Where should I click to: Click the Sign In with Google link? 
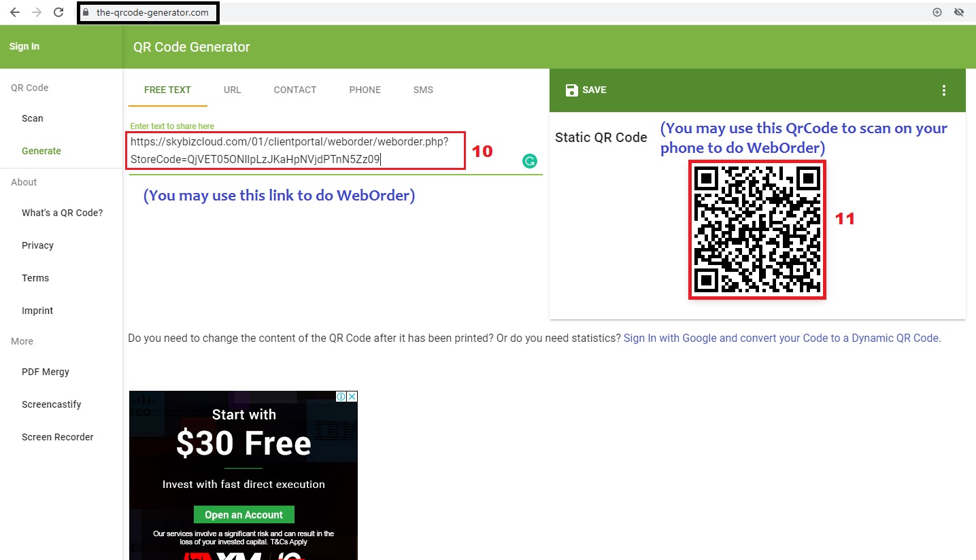(782, 338)
